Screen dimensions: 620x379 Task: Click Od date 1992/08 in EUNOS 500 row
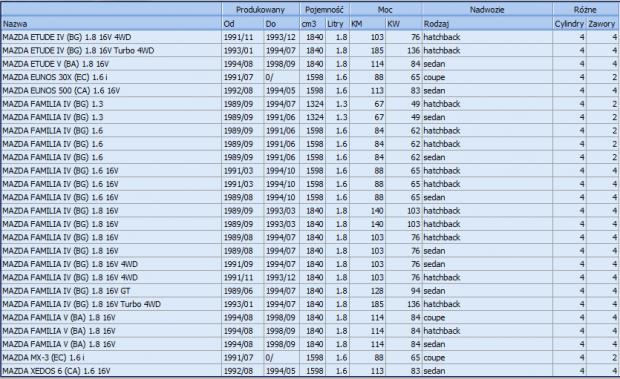(238, 91)
